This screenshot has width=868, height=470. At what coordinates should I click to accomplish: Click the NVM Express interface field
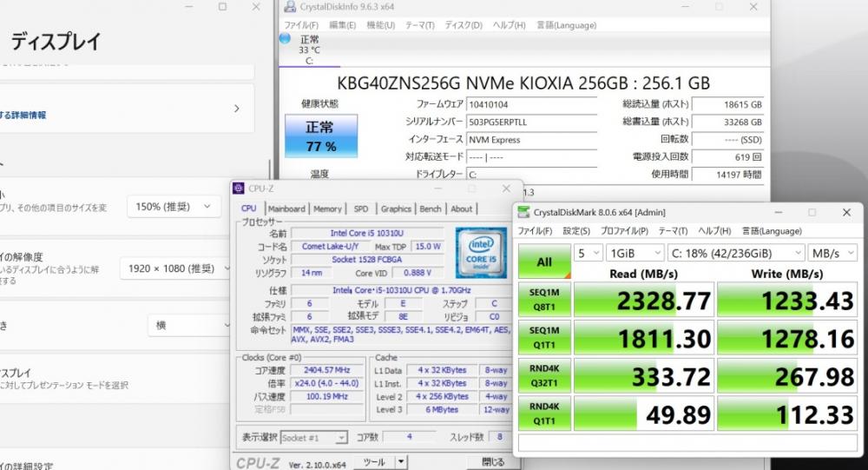click(x=531, y=140)
